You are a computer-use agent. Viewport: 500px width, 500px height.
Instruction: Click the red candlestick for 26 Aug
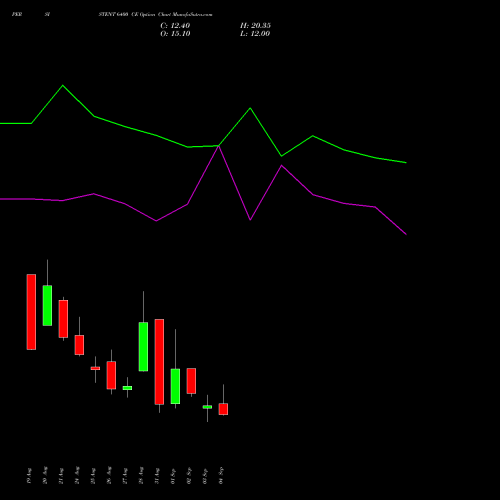[x=111, y=375]
